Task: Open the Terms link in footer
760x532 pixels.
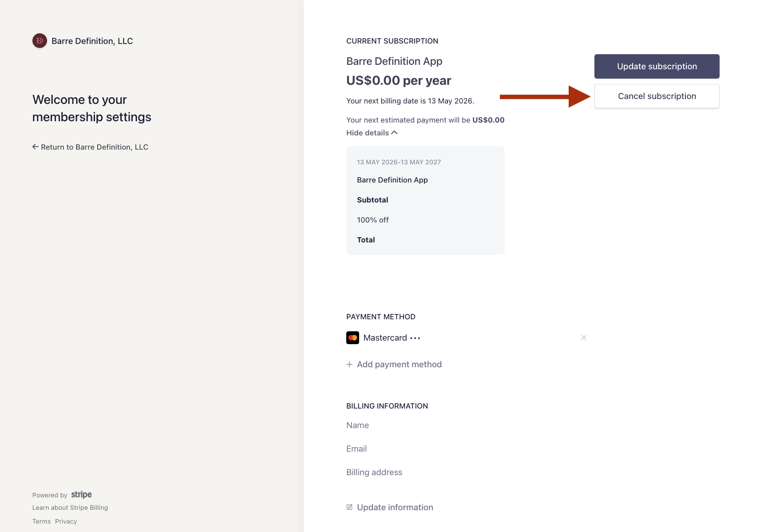Action: [41, 521]
